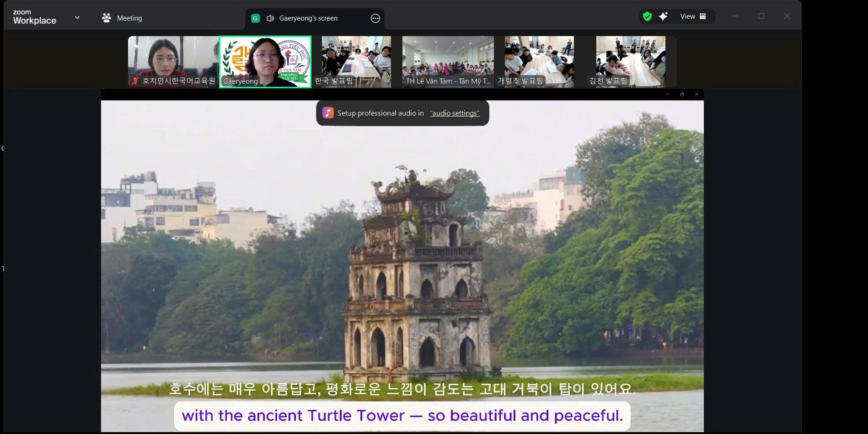Click the speaker audio icon on shared screen tab
The image size is (868, 434).
pos(270,18)
